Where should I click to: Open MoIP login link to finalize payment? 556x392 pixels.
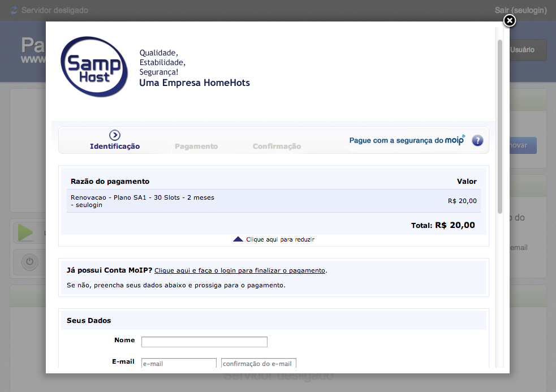pos(240,270)
